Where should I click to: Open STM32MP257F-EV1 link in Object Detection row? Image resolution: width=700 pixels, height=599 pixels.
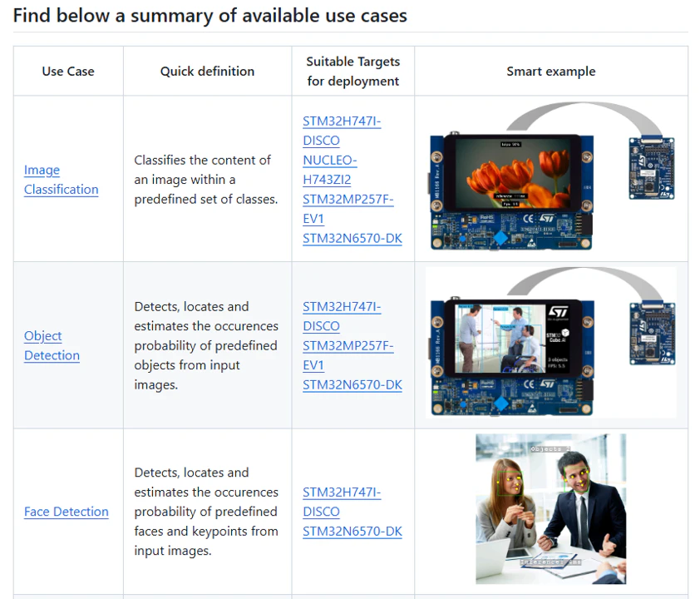348,355
